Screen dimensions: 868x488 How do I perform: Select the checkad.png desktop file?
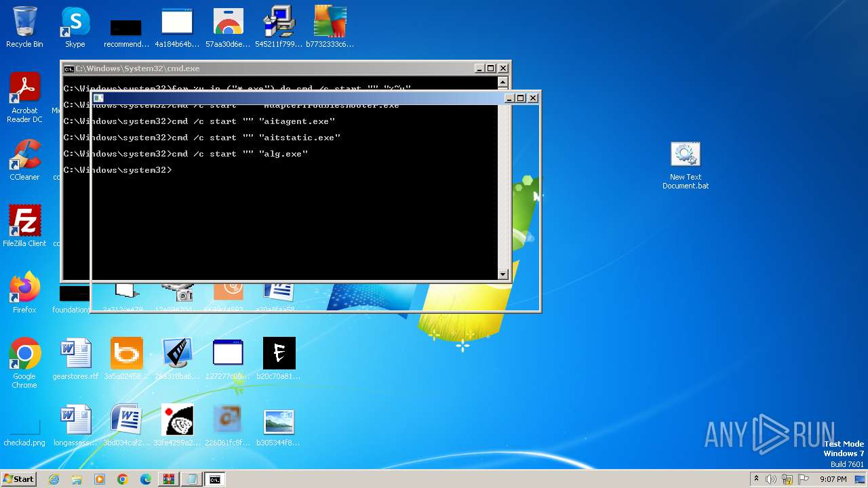24,431
